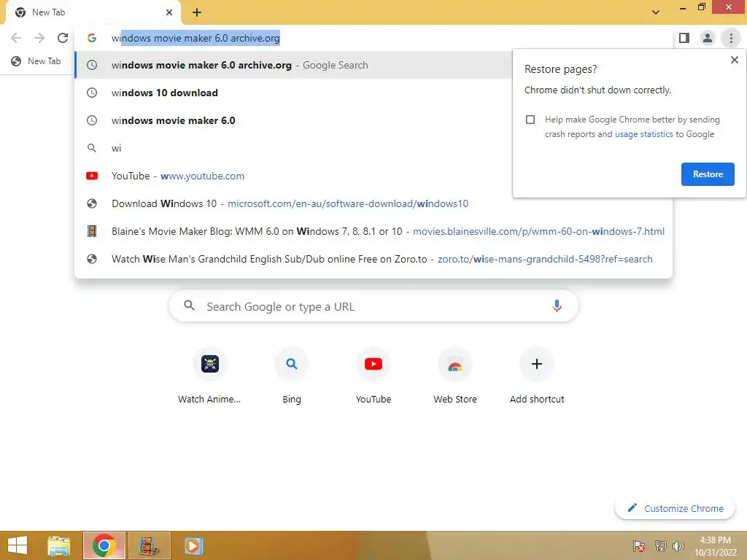Tick the send crash reports checkbox
Image resolution: width=747 pixels, height=560 pixels.
[530, 120]
